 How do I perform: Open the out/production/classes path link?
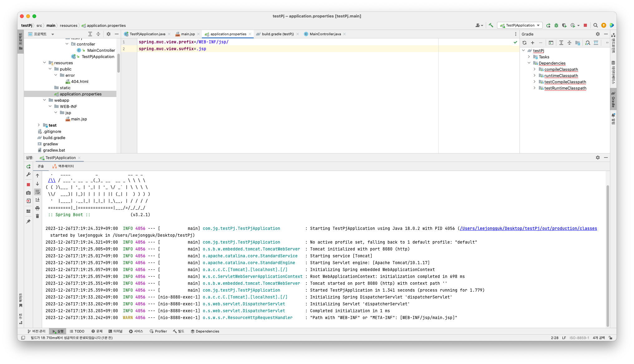[x=529, y=228]
